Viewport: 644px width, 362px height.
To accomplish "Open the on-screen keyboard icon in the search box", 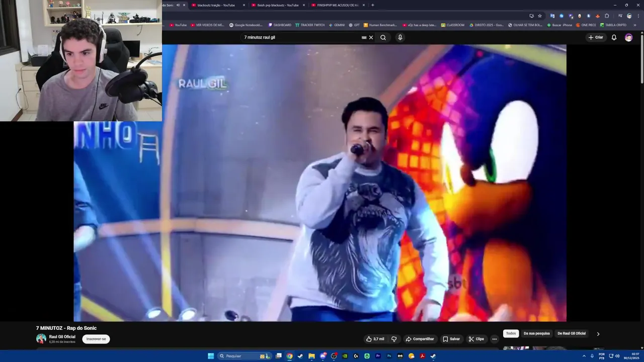I will [x=364, y=37].
